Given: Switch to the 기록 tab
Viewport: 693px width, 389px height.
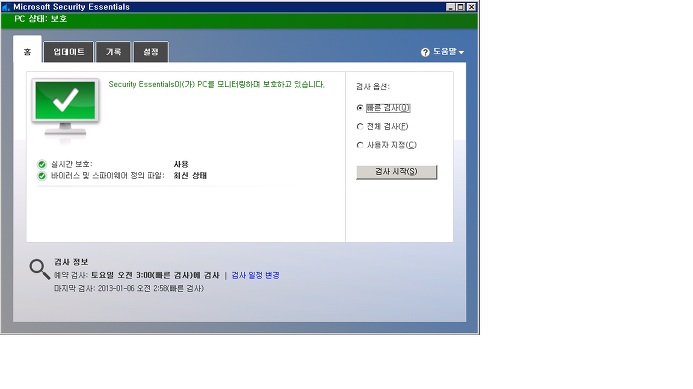Looking at the screenshot, I should pos(113,52).
